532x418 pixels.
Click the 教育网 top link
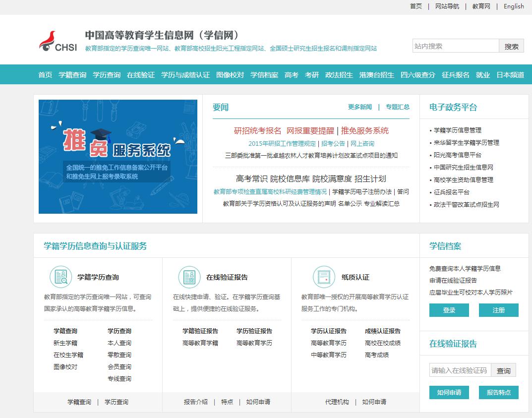pyautogui.click(x=481, y=6)
